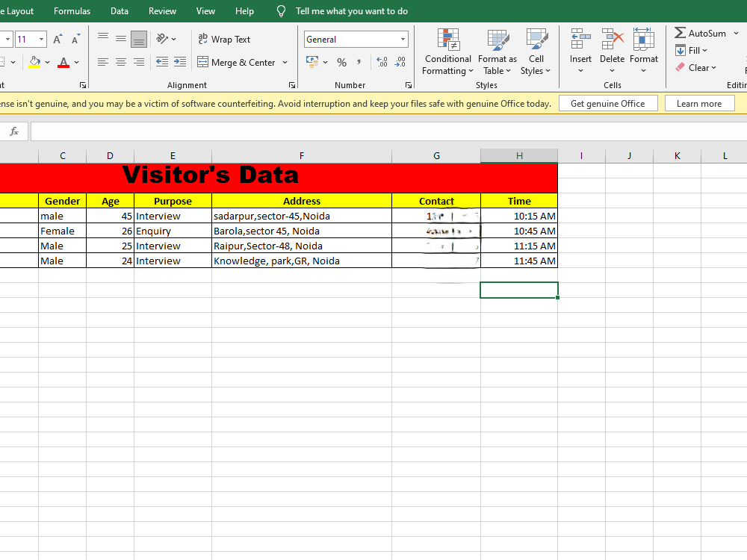Select the Female gender cell
Viewport: 747px width, 560px height.
pos(63,231)
